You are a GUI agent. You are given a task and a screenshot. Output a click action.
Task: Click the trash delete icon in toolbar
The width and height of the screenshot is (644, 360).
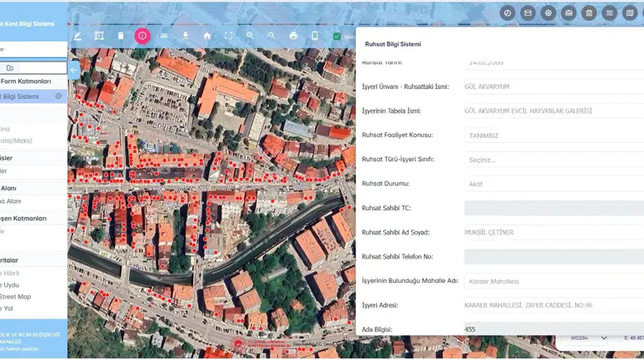point(121,36)
